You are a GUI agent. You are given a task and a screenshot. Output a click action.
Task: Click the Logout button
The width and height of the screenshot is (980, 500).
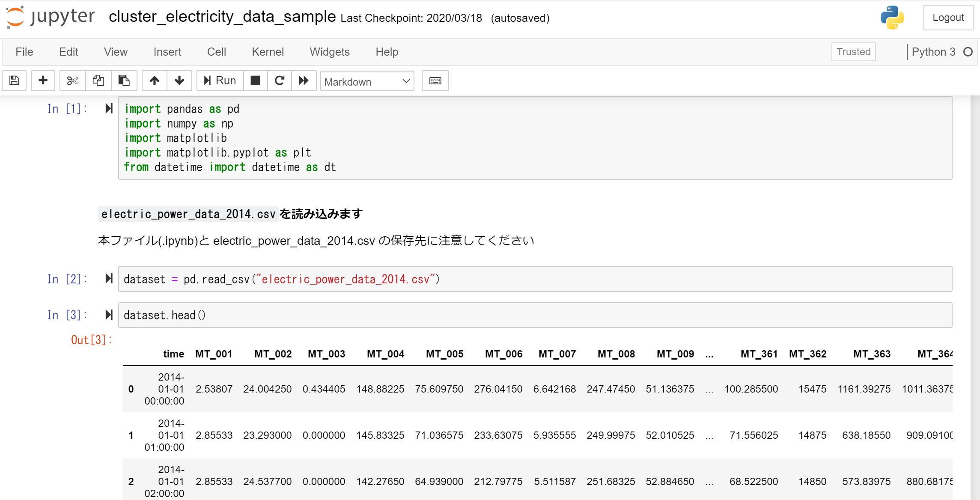pyautogui.click(x=948, y=18)
